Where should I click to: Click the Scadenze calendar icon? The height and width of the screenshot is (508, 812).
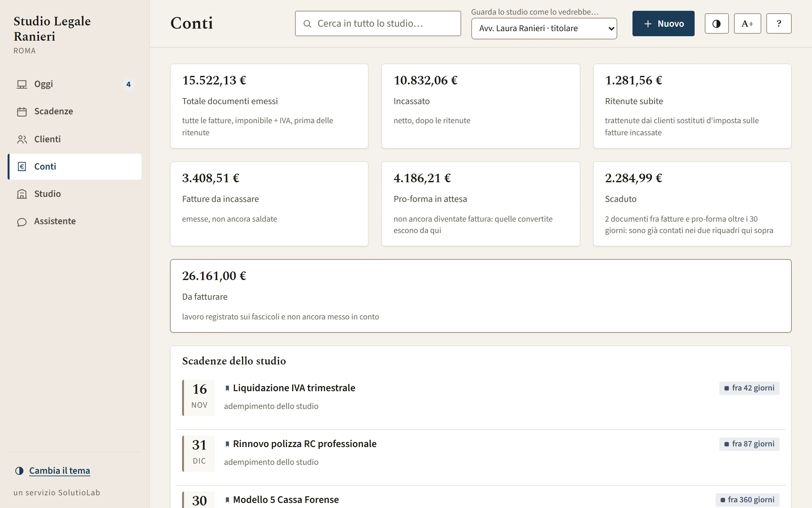click(x=22, y=111)
